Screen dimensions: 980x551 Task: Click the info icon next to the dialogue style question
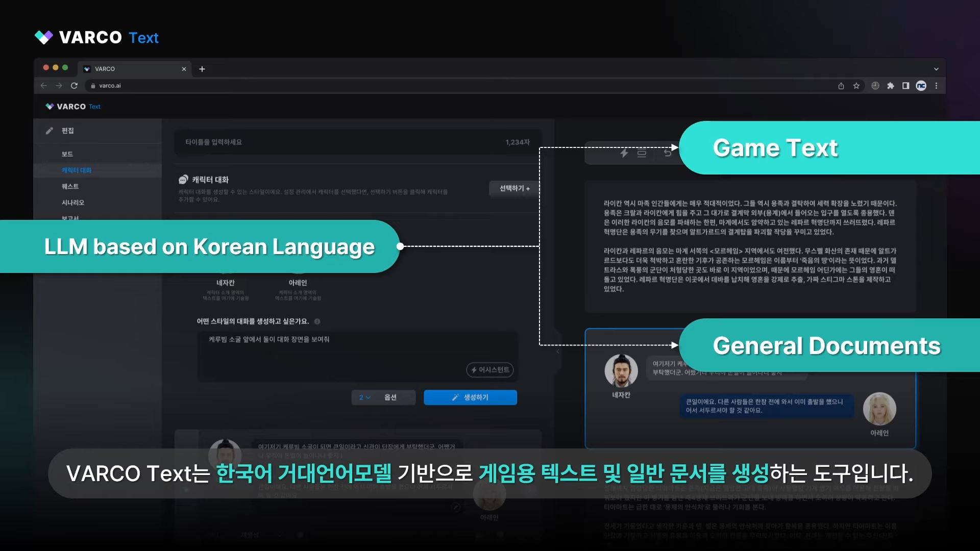tap(318, 321)
